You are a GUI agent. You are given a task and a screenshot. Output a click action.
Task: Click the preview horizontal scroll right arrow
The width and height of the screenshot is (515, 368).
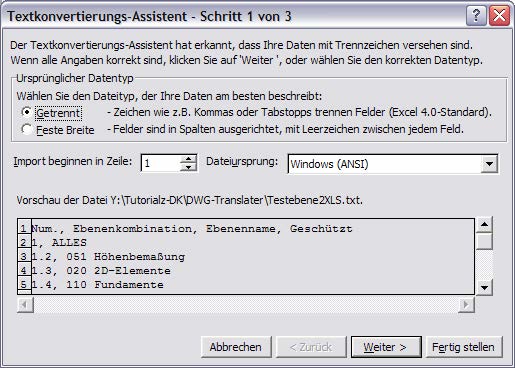pyautogui.click(x=466, y=304)
